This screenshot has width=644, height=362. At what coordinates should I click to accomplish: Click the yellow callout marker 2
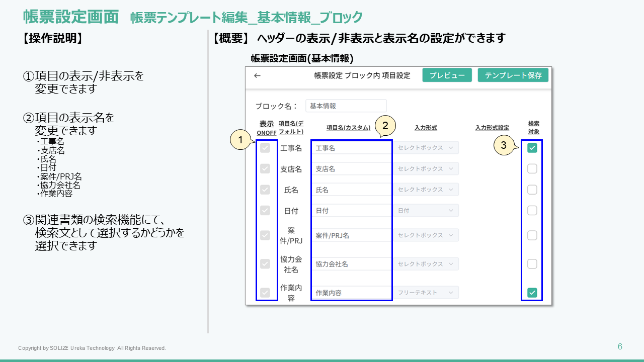385,126
